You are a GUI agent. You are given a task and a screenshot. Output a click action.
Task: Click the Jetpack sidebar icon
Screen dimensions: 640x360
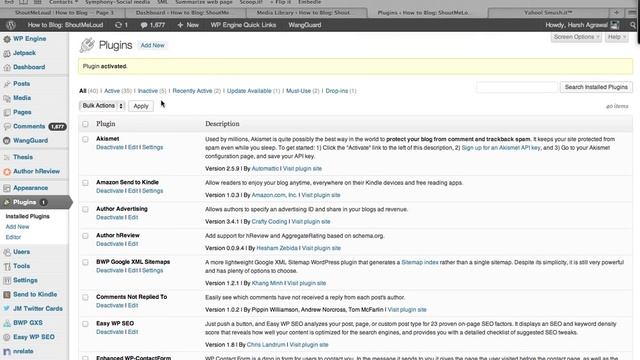click(7, 53)
